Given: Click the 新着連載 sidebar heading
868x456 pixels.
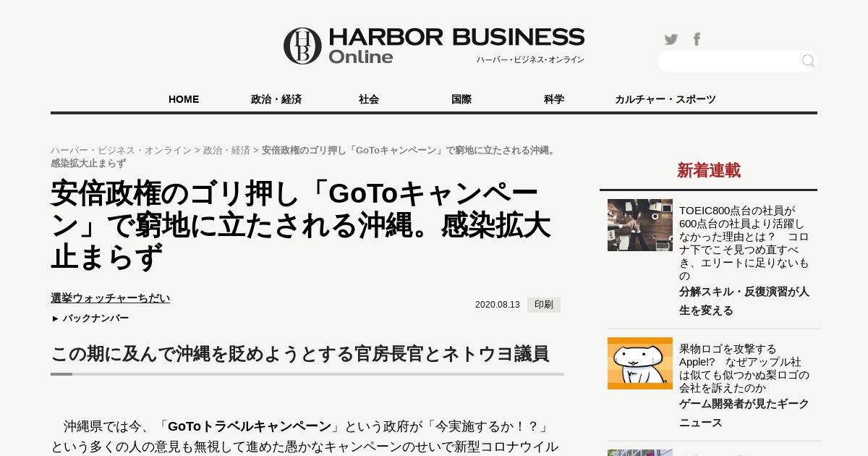Looking at the screenshot, I should coord(709,171).
